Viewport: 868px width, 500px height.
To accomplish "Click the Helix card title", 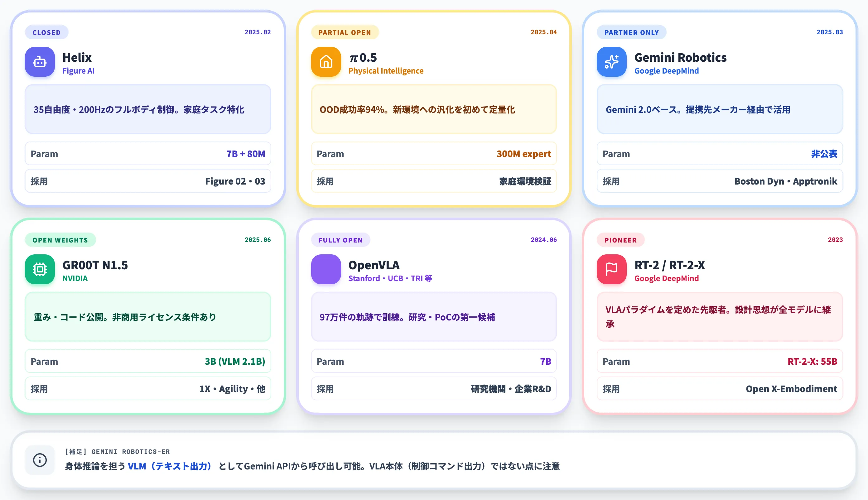I will tap(77, 57).
